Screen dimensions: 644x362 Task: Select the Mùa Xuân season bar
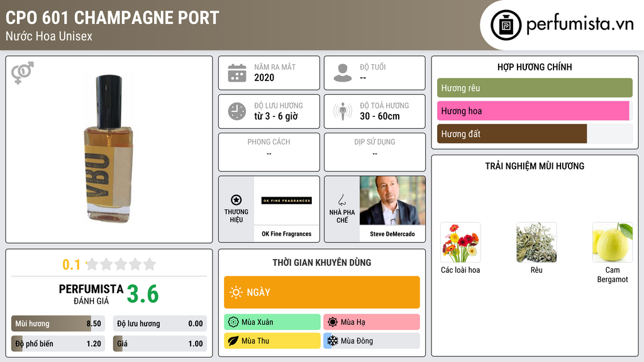(x=272, y=322)
